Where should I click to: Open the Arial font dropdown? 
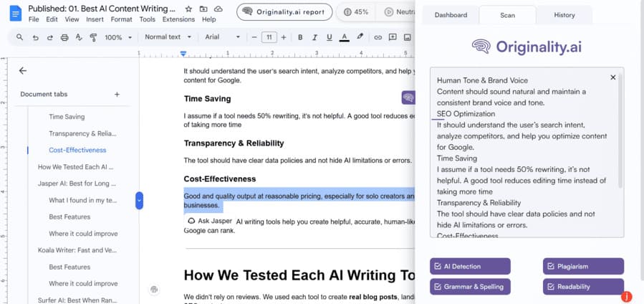(x=223, y=37)
